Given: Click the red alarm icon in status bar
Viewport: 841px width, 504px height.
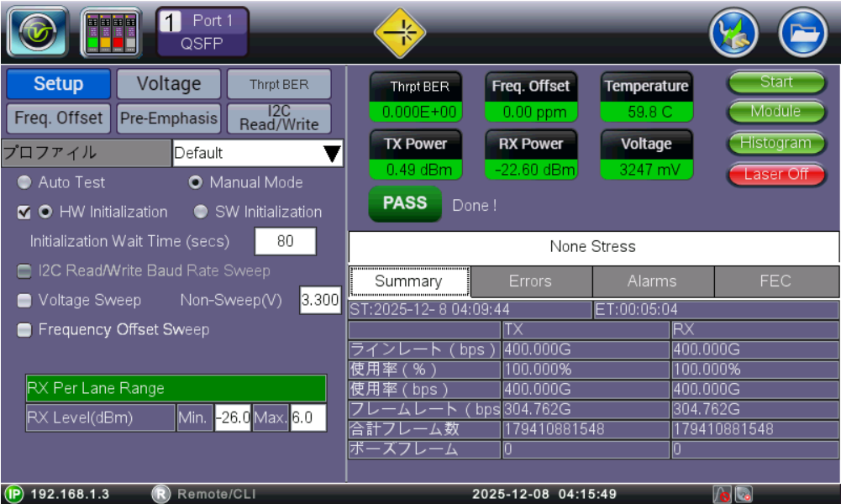Looking at the screenshot, I should (721, 494).
